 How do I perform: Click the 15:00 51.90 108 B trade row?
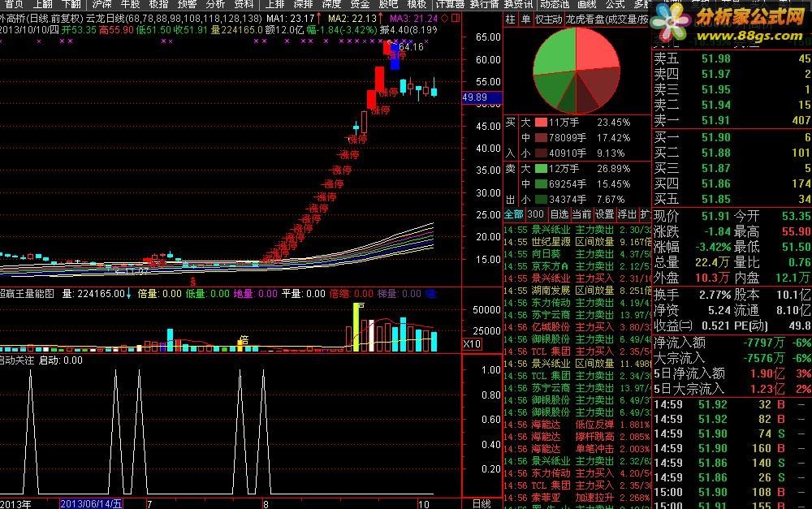pyautogui.click(x=732, y=492)
